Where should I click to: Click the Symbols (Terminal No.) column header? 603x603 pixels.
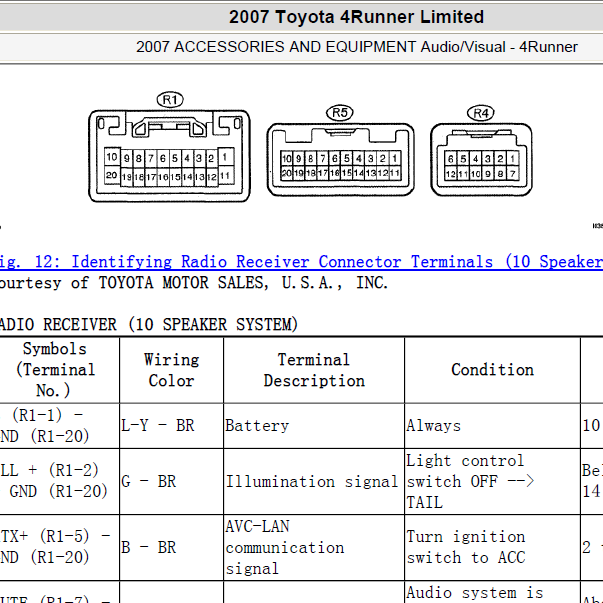(55, 370)
